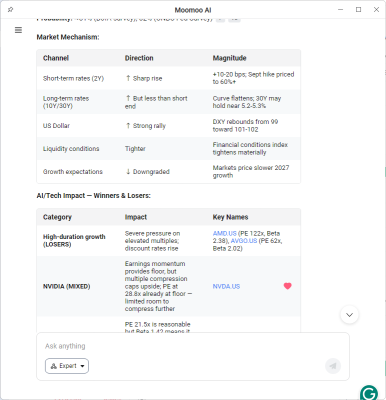Click the Market Mechanism heading
The width and height of the screenshot is (386, 400).
coord(68,37)
